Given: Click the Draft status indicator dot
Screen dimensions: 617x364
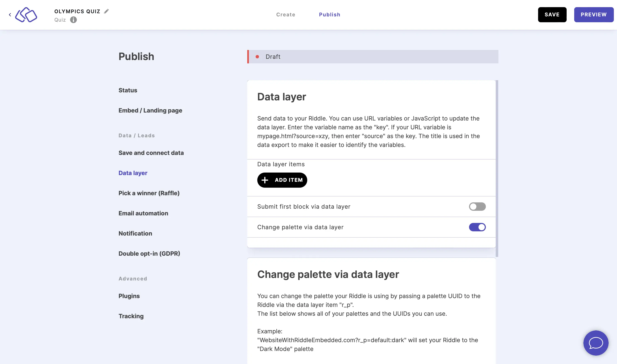Looking at the screenshot, I should (257, 56).
